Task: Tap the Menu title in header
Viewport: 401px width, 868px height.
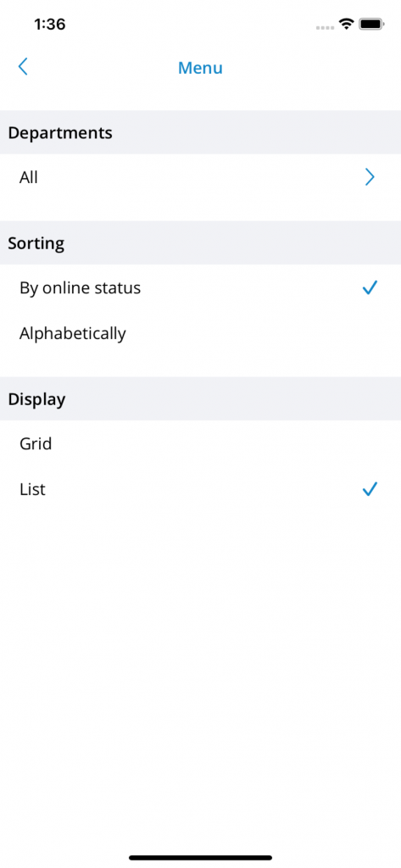Action: point(200,68)
